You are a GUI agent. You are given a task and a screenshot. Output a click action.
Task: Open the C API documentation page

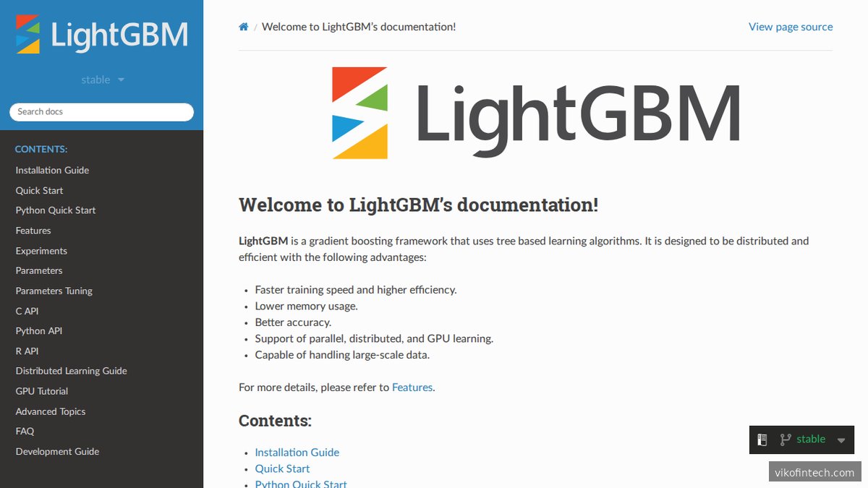point(26,311)
